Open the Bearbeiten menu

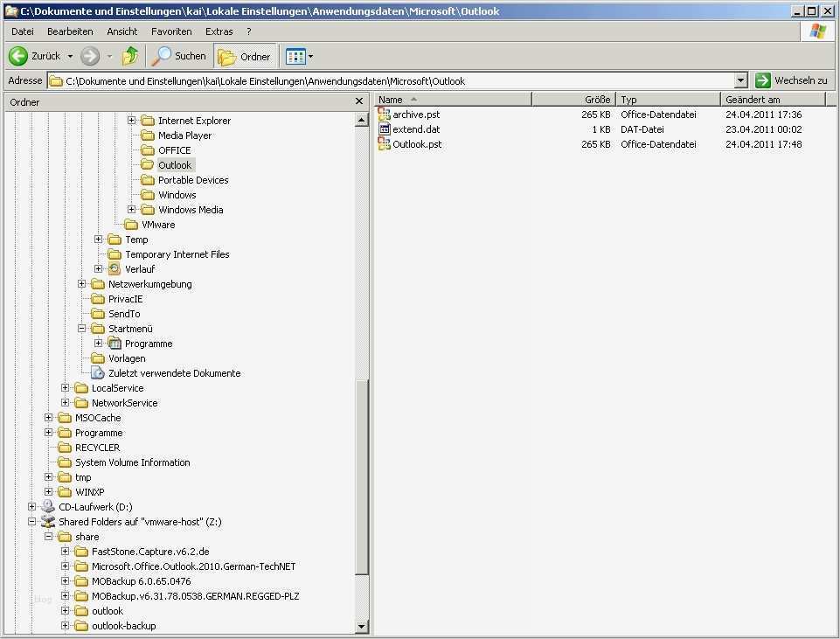70,31
